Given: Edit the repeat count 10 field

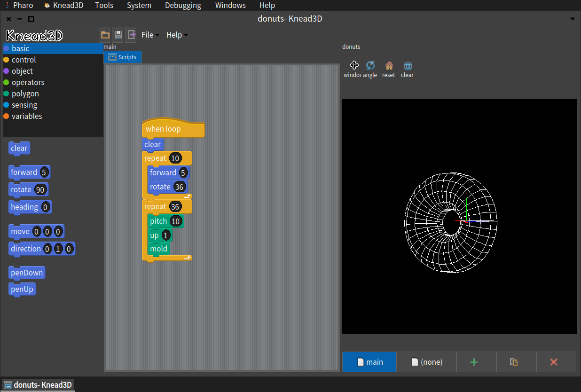Looking at the screenshot, I should click(x=175, y=158).
